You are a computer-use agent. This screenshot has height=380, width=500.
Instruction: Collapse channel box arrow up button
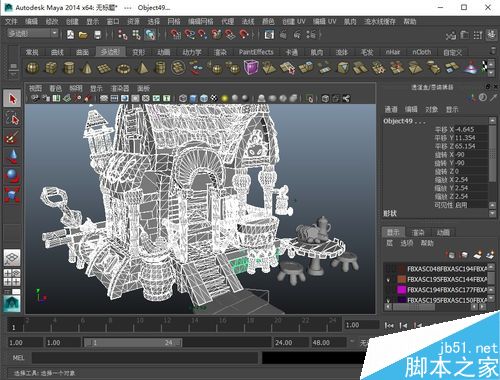(492, 120)
